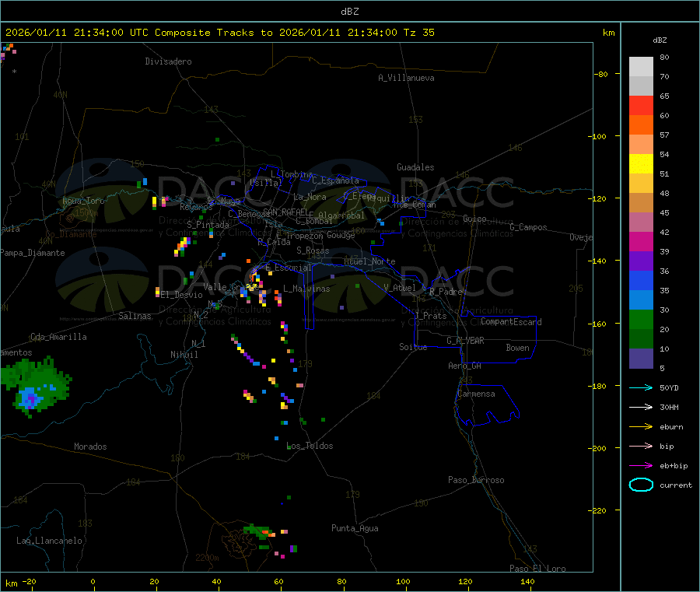Select the red 65 dBZ color swatch

pos(641,105)
